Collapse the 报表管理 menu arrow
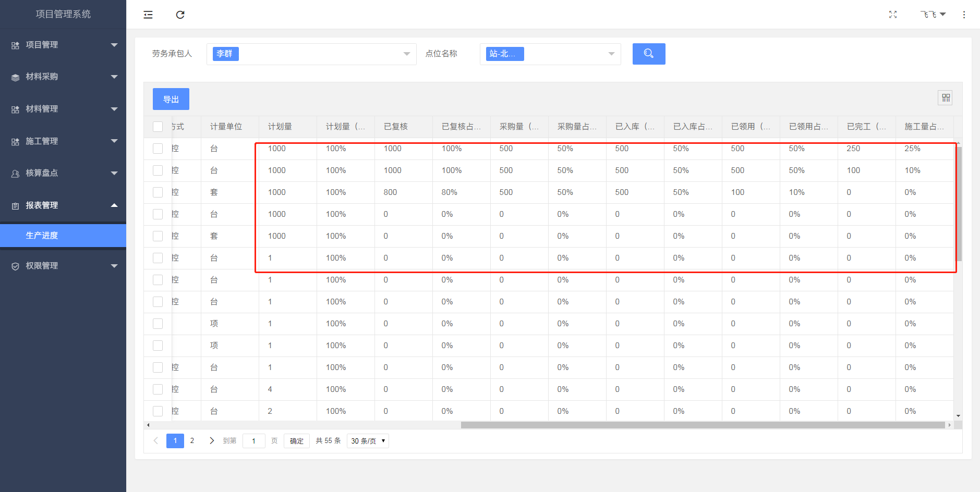Viewport: 980px width, 492px height. click(114, 205)
